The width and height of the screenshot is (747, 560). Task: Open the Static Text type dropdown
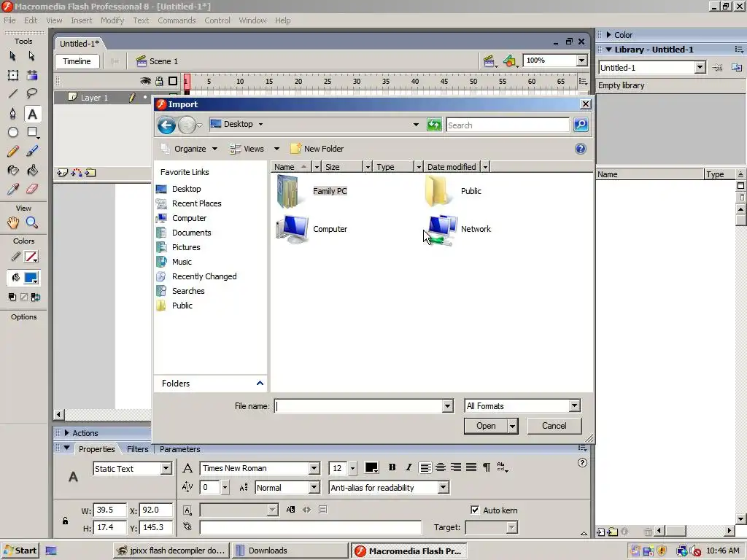166,469
